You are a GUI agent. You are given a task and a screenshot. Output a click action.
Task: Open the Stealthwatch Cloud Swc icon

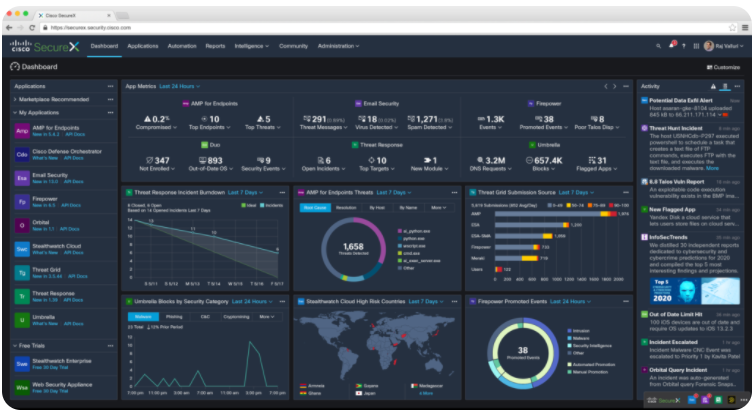coord(22,249)
